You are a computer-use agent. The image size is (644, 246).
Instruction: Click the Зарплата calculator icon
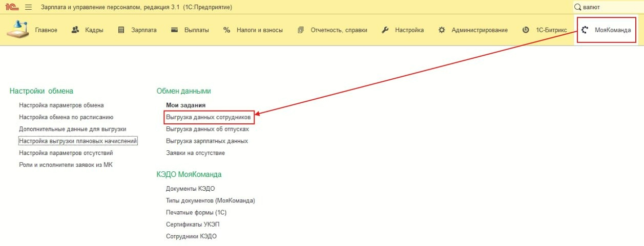point(121,30)
